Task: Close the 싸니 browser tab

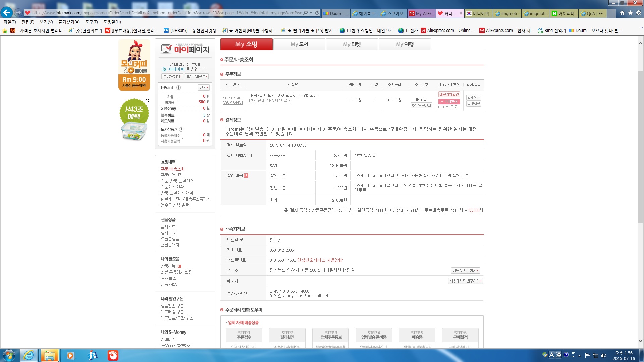Action: [x=461, y=13]
